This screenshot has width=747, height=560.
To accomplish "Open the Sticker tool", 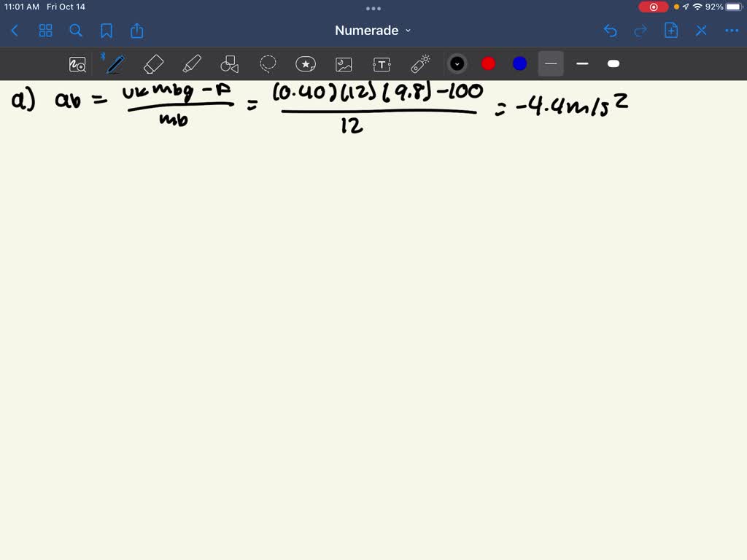I will (x=306, y=63).
